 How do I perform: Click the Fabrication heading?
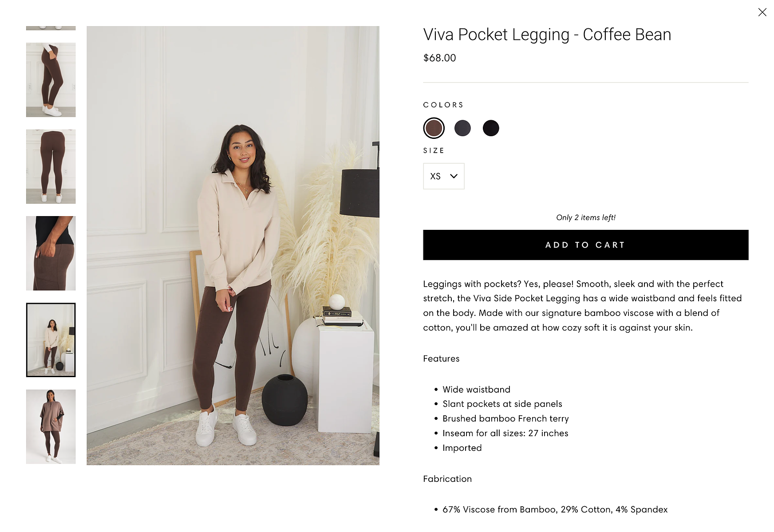(x=447, y=479)
